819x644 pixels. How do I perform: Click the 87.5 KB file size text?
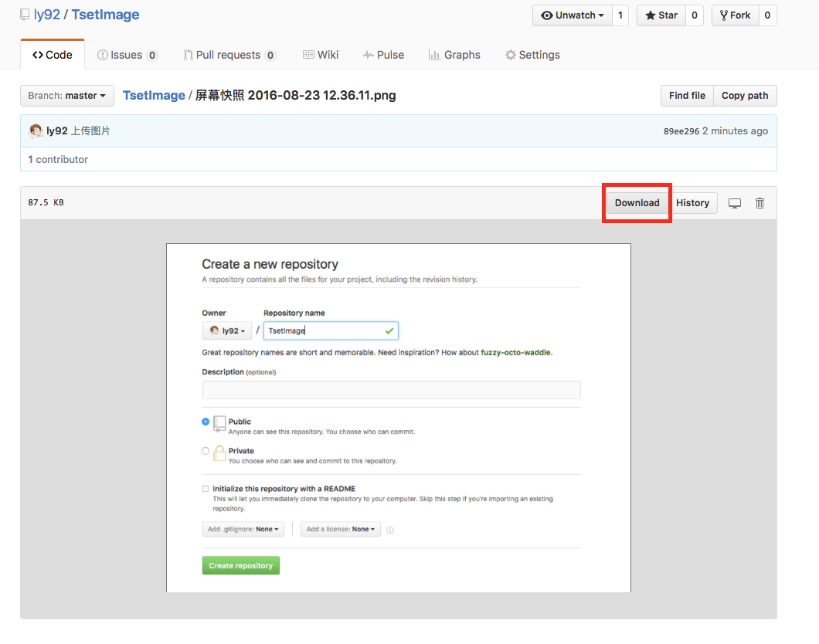point(46,202)
